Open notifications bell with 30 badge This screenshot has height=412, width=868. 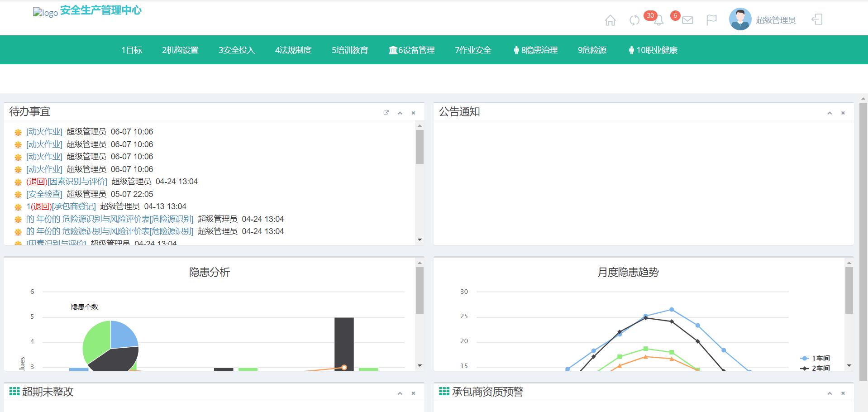point(658,20)
